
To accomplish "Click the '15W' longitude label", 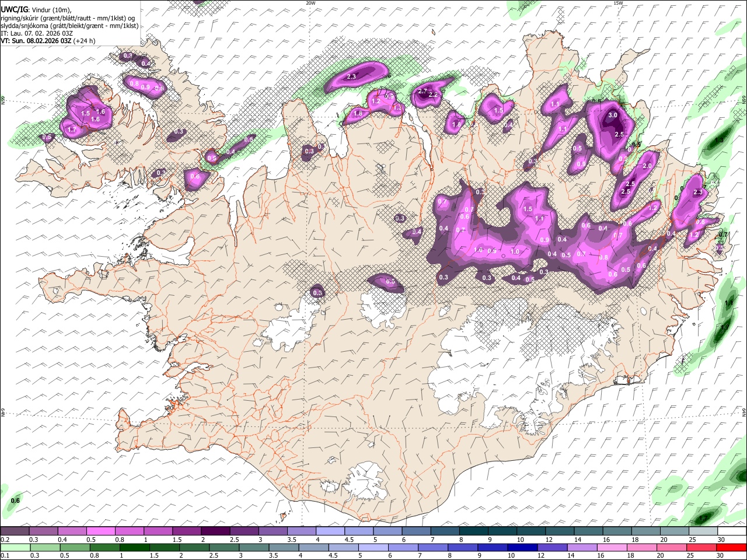I will tap(618, 3).
